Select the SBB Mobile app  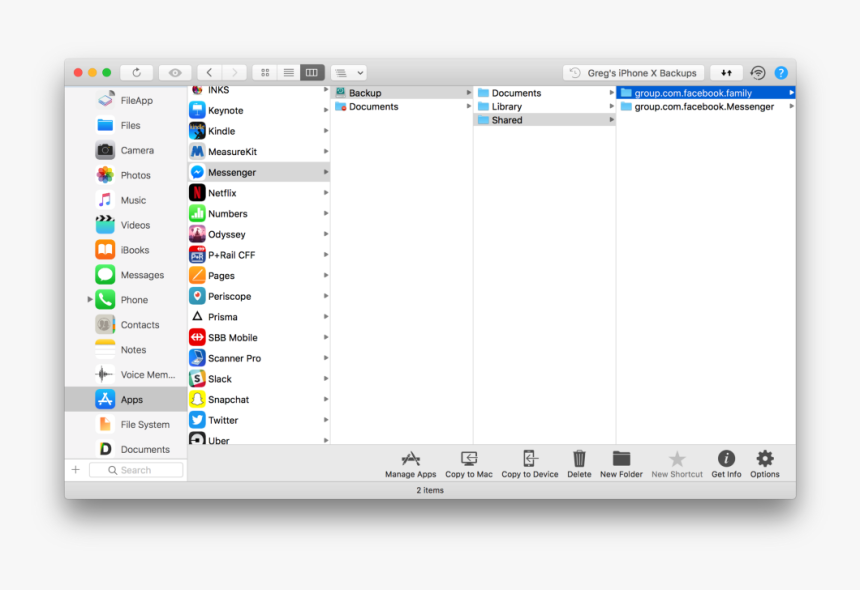tap(259, 338)
